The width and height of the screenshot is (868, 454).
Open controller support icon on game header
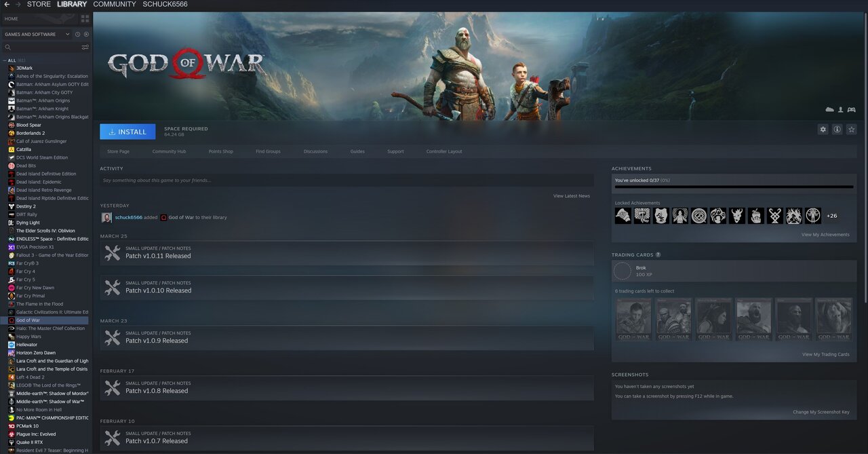point(852,109)
